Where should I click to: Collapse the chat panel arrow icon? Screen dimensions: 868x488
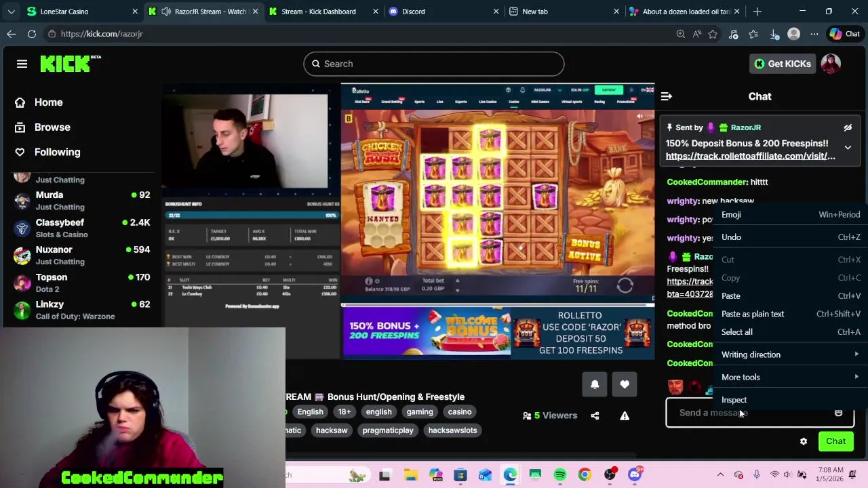point(666,96)
